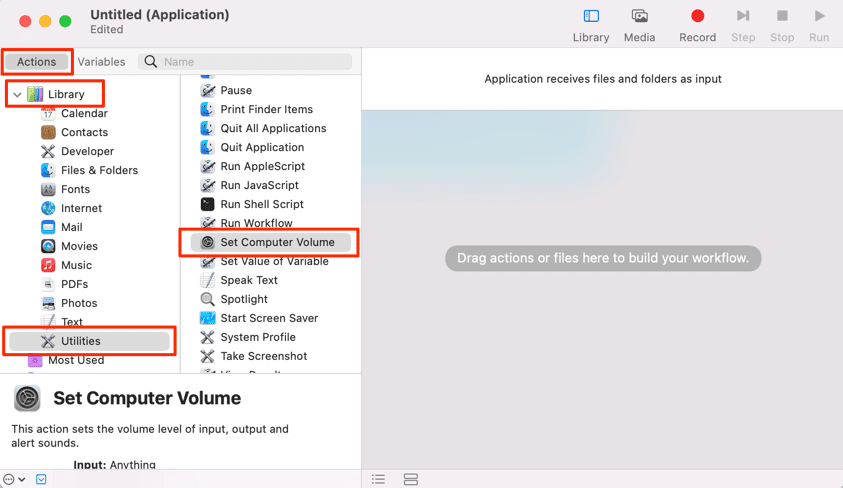843x488 pixels.
Task: Select the Run JavaScript action
Action: 249,185
